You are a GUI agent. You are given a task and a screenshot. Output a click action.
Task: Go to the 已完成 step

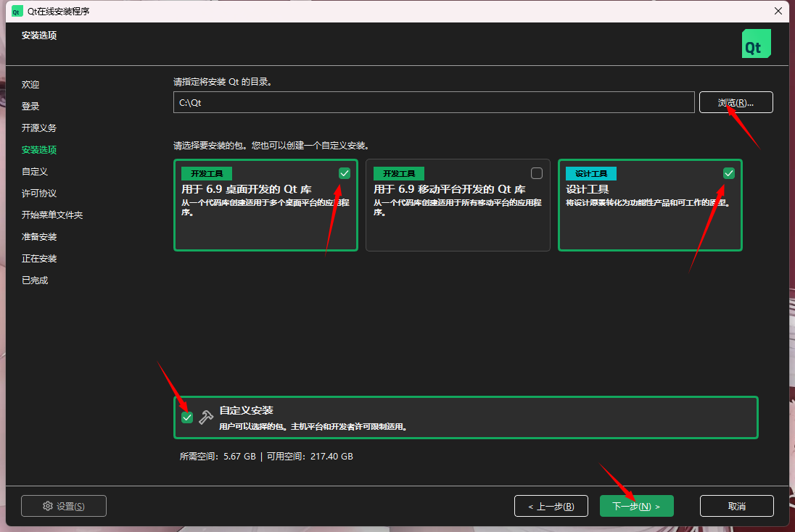point(35,280)
